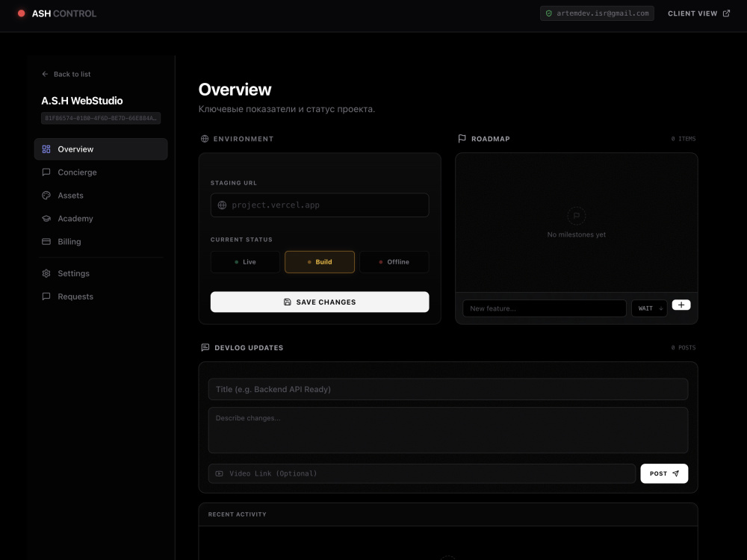
Task: Click the Devlog Updates message icon
Action: 205,348
